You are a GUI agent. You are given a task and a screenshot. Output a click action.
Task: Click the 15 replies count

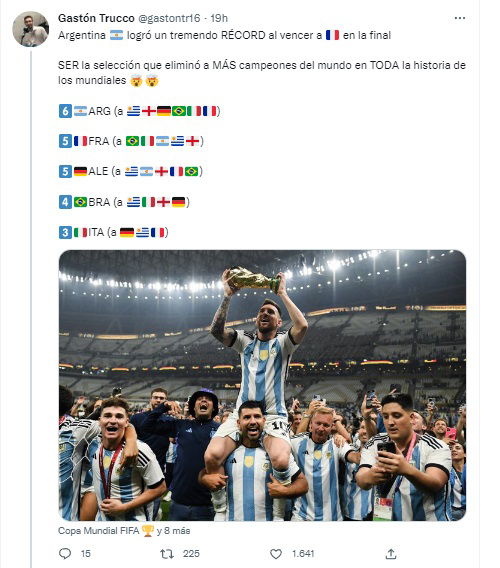[x=86, y=554]
